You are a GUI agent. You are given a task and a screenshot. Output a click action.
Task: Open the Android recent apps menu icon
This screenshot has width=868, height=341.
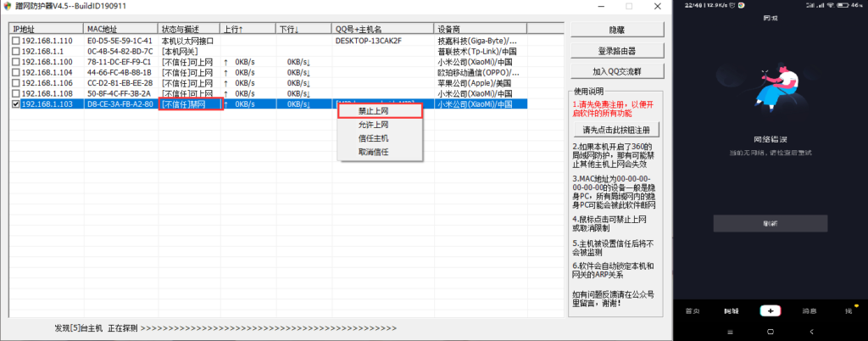tap(729, 331)
